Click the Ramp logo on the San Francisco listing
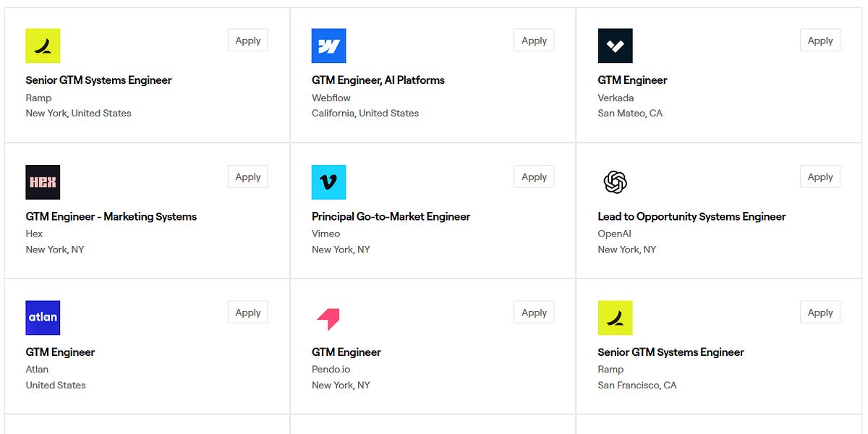Viewport: 868px width, 434px height. pos(615,318)
